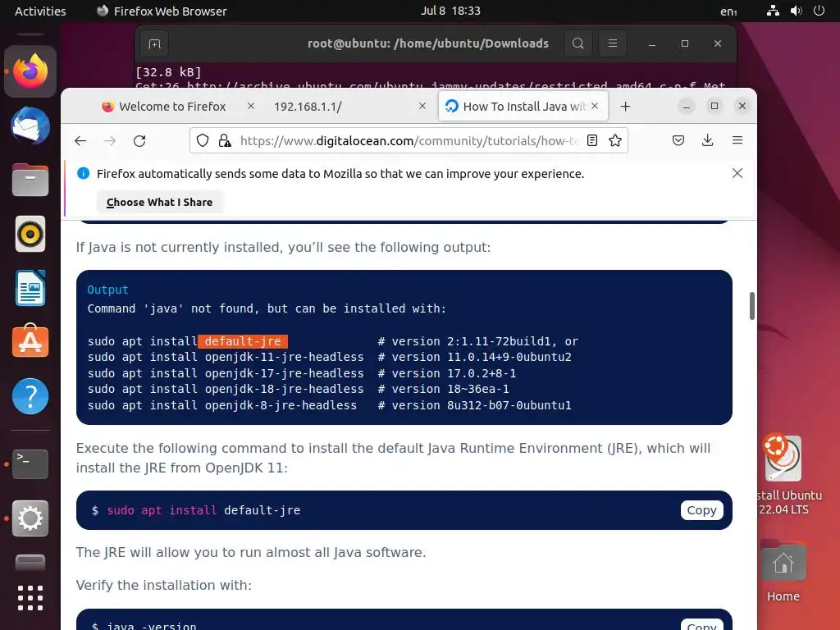Launch Thunderbird mail from the dock
840x630 pixels.
coord(30,126)
